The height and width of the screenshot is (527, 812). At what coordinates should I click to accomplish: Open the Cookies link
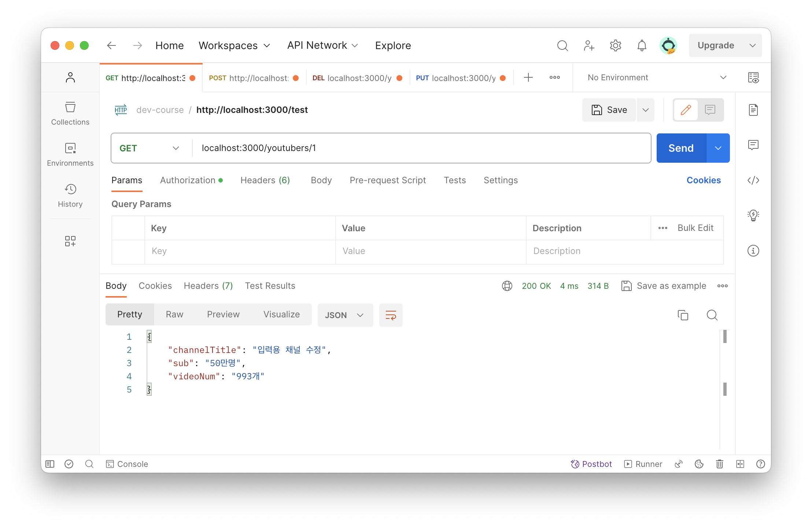[x=703, y=180]
